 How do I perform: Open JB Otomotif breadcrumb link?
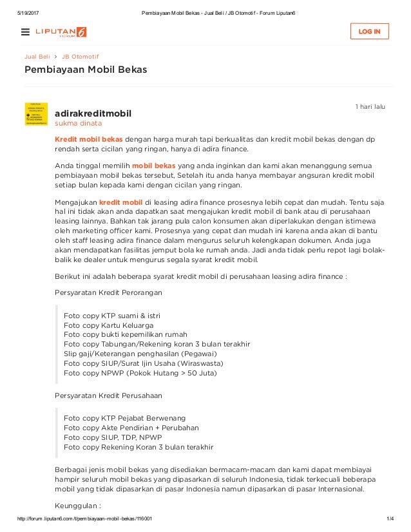pyautogui.click(x=80, y=57)
